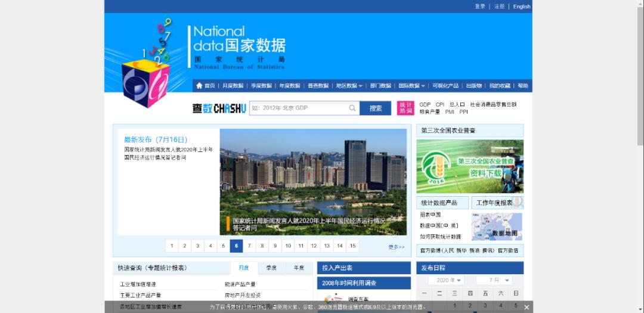Screen dimensions: 644x313
Task: Open the 数据中国[中 英] link
Action: [x=439, y=225]
